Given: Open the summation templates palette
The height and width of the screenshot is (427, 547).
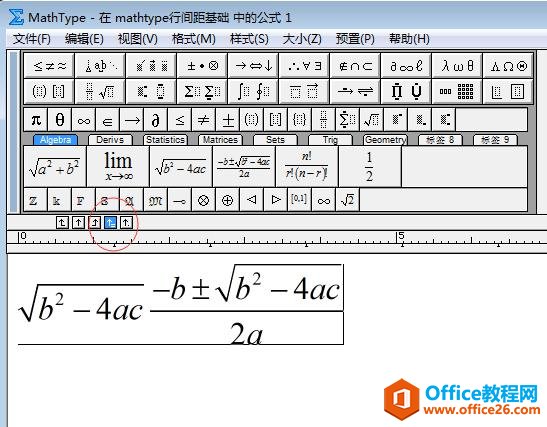Looking at the screenshot, I should [x=202, y=91].
